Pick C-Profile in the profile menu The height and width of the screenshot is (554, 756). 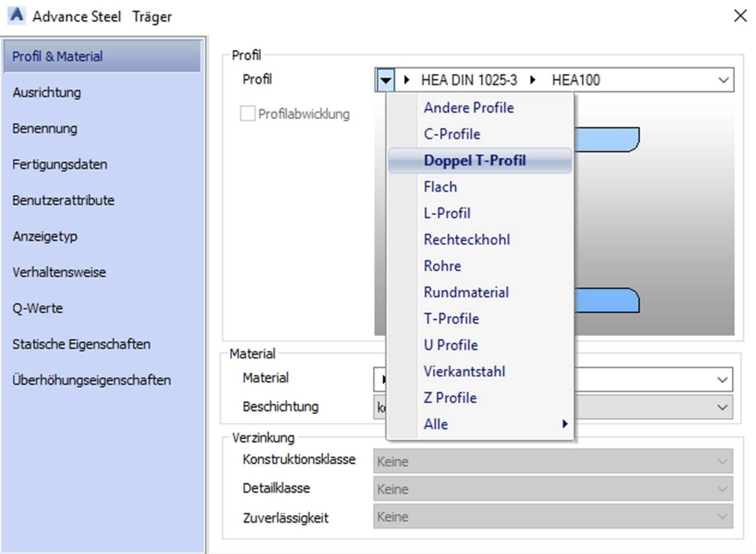[x=452, y=135]
